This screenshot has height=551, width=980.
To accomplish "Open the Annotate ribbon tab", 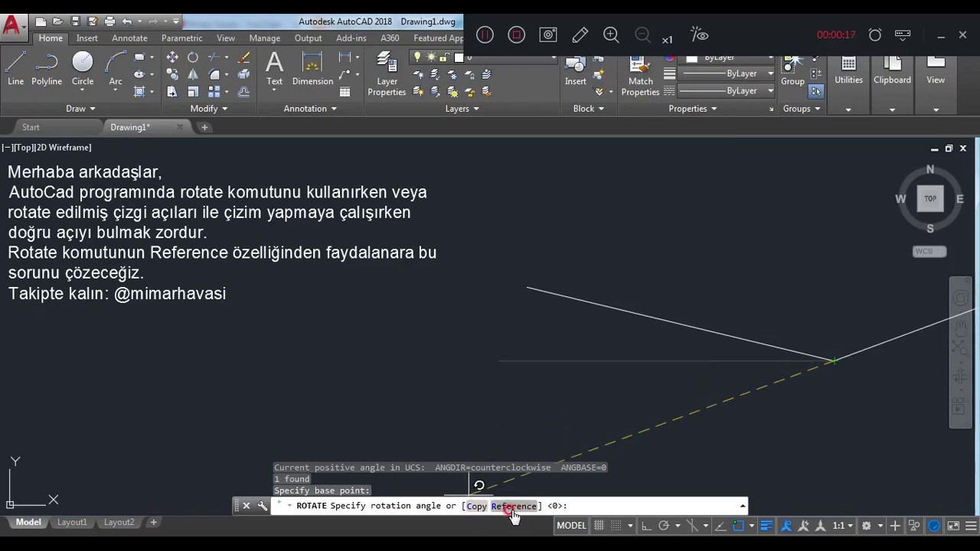I will [129, 38].
